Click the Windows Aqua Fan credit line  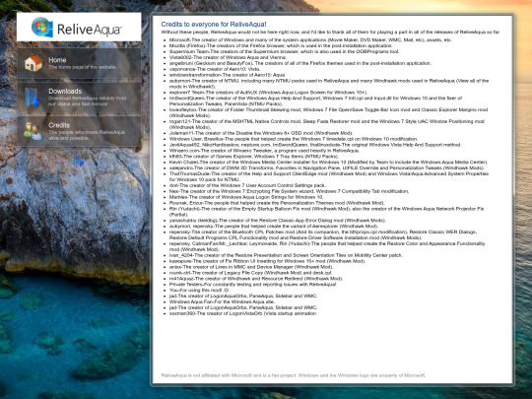223,301
